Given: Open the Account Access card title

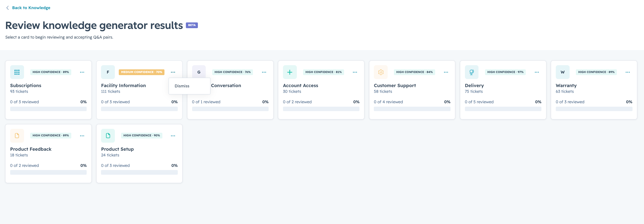Looking at the screenshot, I should point(300,86).
